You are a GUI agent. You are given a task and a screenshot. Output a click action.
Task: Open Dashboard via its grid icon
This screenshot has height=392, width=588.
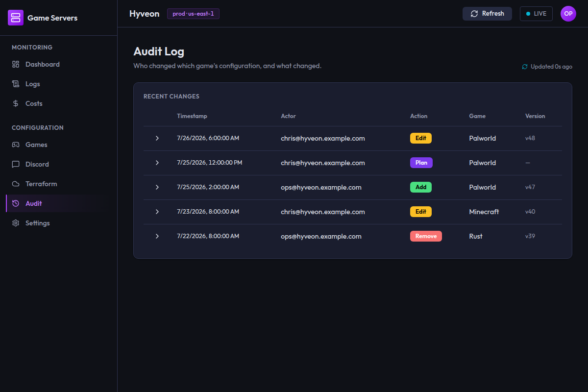pyautogui.click(x=16, y=64)
